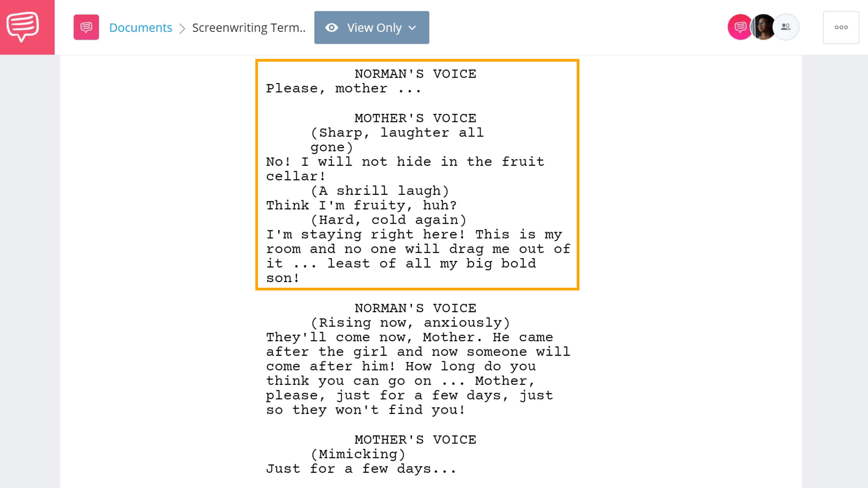Click the View Only button label

tap(374, 27)
